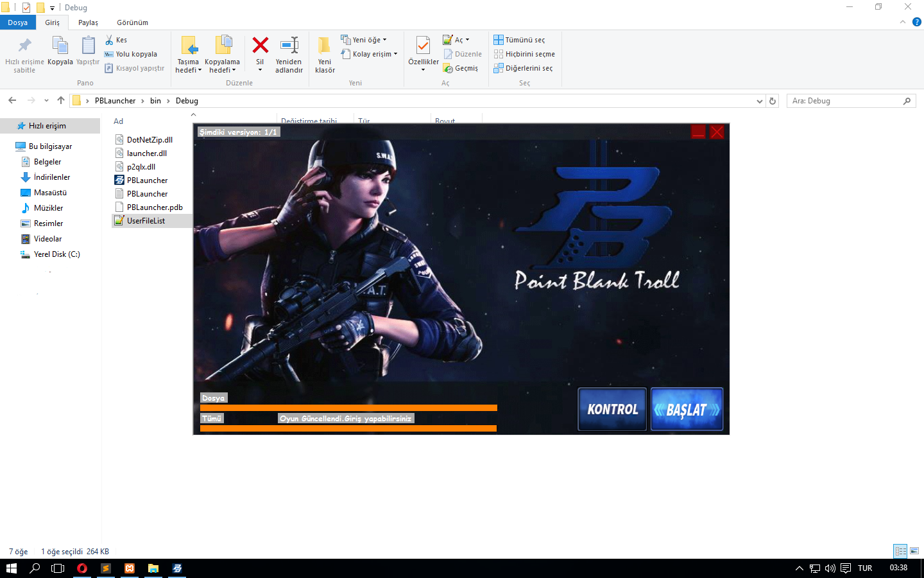Switch to the Giriş ribbon tab

tap(52, 22)
